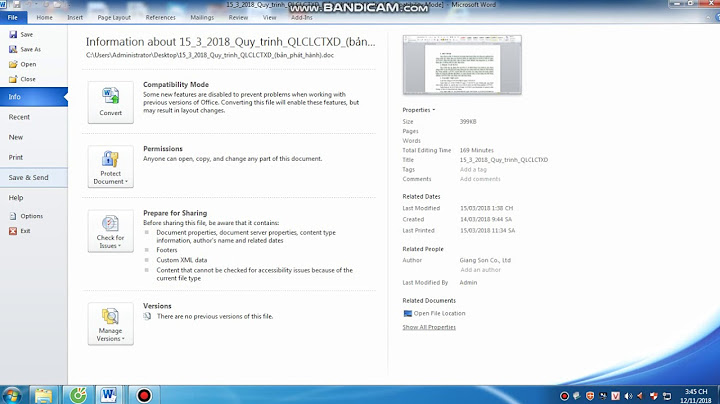Click the file path text under the title
Image resolution: width=720 pixels, height=404 pixels.
point(210,55)
